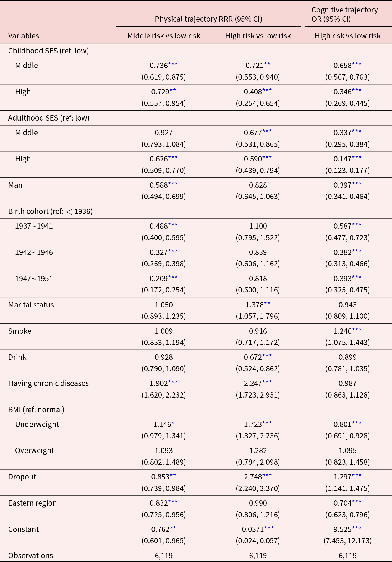392x562 pixels.
Task: Select the Man row label
Action: (15, 185)
